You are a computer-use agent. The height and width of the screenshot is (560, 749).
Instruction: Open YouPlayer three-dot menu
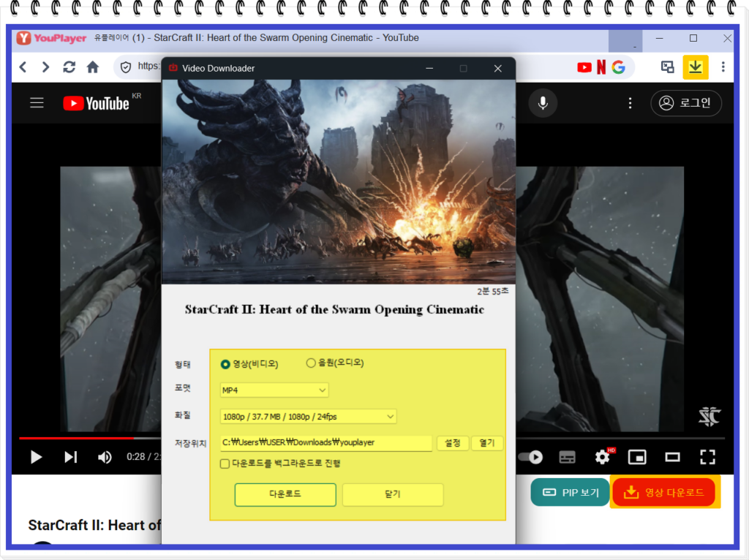pos(723,67)
